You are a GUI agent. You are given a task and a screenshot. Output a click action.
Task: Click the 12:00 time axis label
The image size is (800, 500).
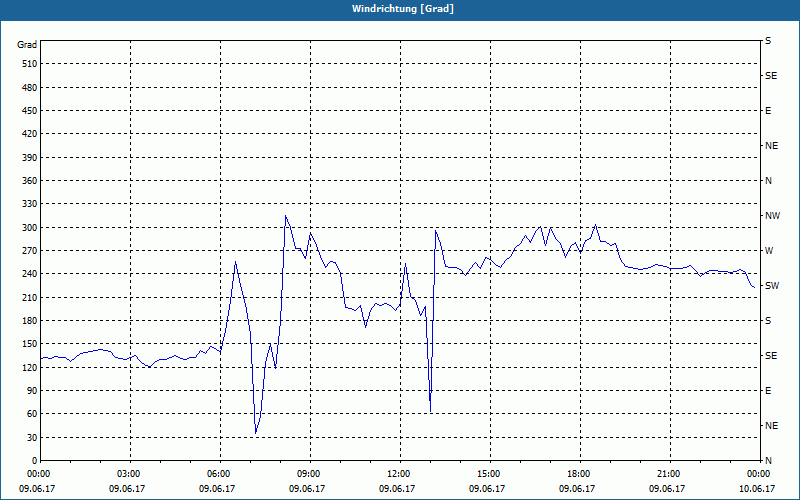click(398, 473)
